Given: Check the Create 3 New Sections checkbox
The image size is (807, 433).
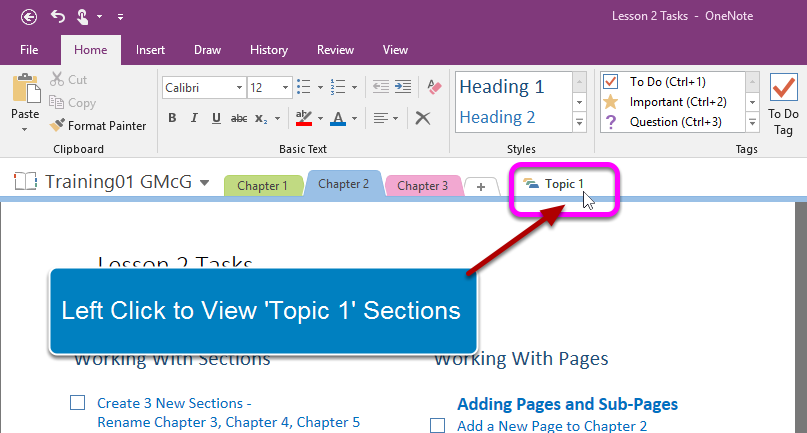Looking at the screenshot, I should click(x=78, y=403).
